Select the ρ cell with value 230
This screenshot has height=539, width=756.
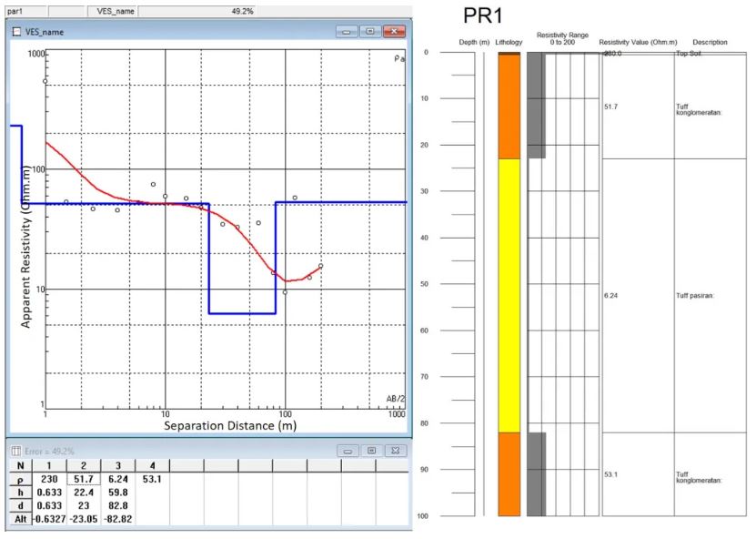coord(49,479)
